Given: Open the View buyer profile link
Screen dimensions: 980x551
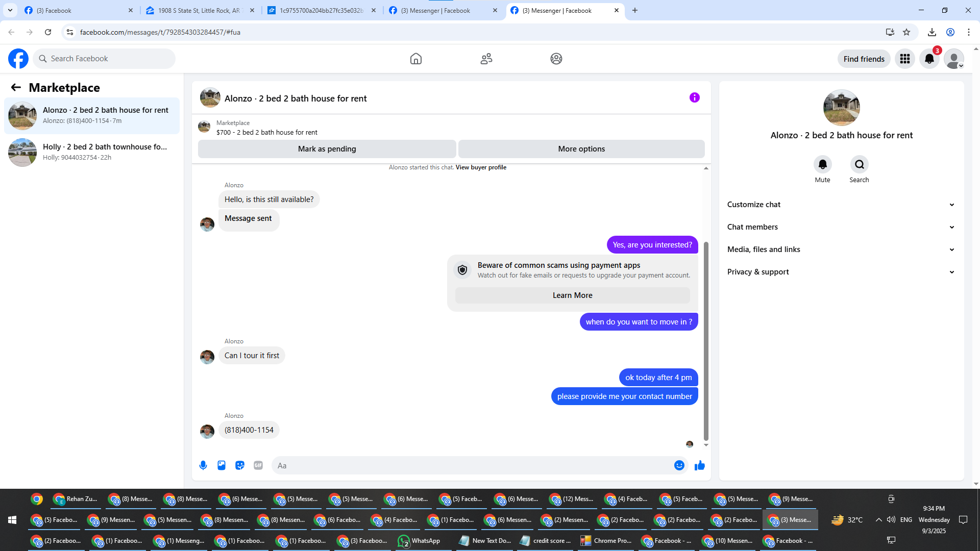Looking at the screenshot, I should pos(481,167).
